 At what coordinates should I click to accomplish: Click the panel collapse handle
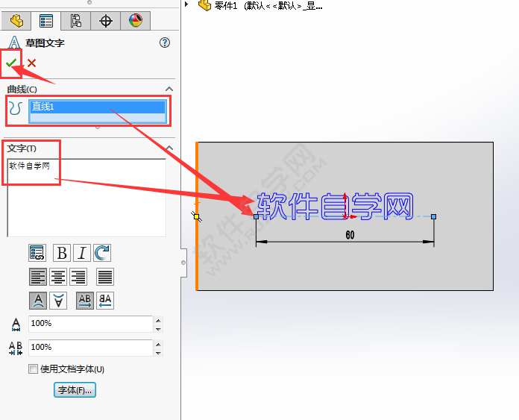(x=183, y=263)
